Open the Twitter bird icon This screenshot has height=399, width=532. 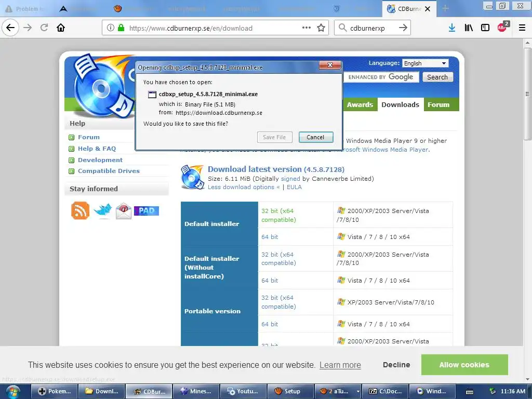pyautogui.click(x=102, y=210)
